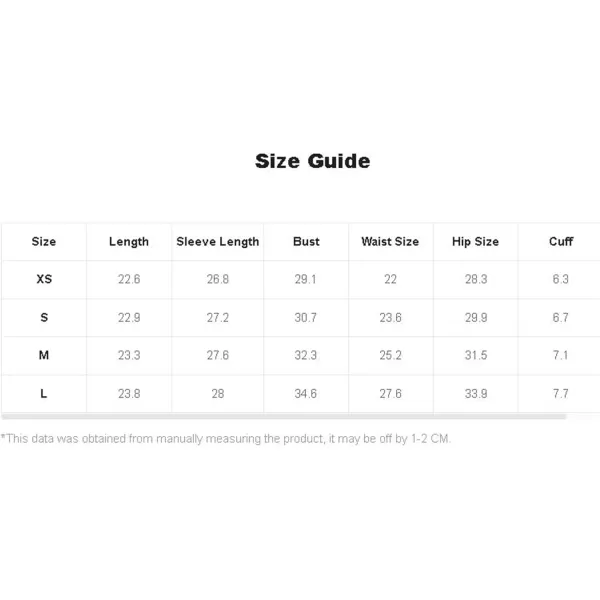
Task: Click the M size row label
Action: 44,355
